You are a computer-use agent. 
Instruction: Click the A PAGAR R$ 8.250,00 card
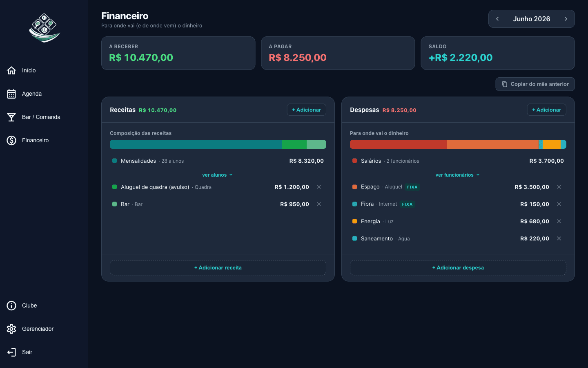pyautogui.click(x=338, y=53)
